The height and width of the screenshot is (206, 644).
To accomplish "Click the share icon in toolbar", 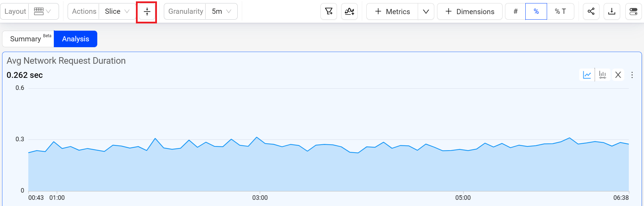I will pyautogui.click(x=591, y=11).
